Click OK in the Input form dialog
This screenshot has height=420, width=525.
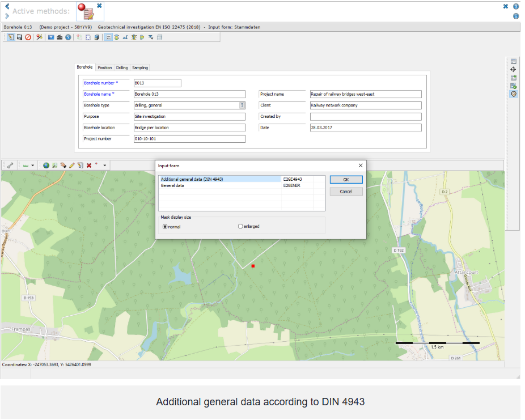click(x=346, y=180)
